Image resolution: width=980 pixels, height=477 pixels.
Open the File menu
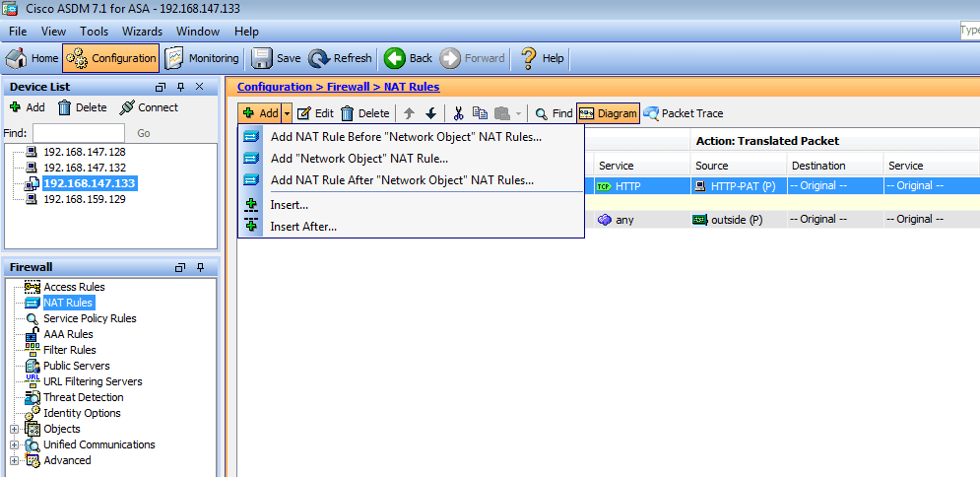coord(18,32)
